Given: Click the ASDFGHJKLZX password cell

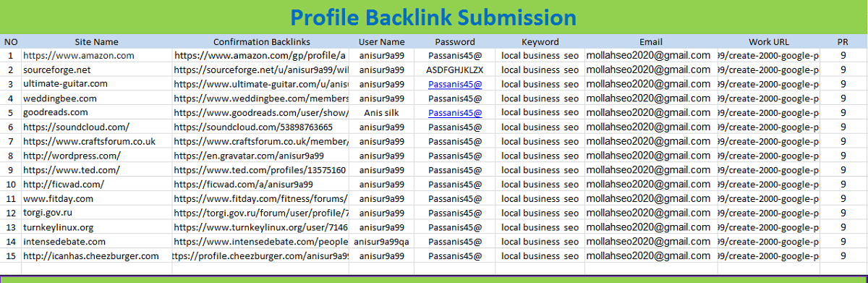Looking at the screenshot, I should coord(455,69).
